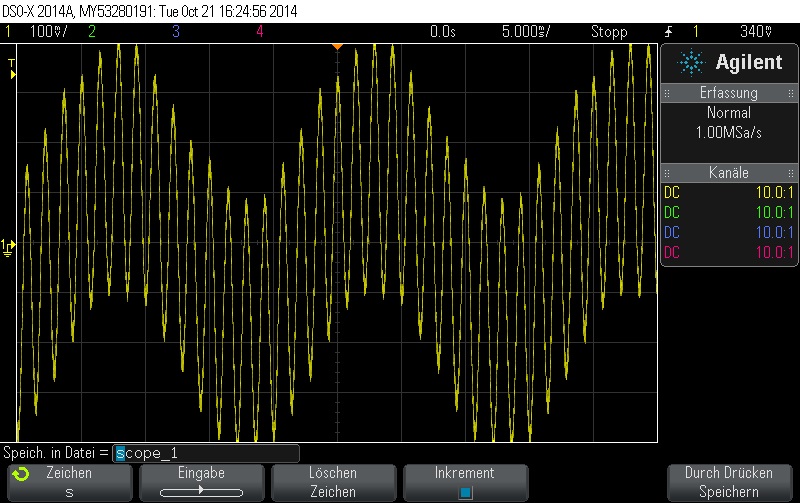Click the Kanäle panel header
The image size is (800, 503).
(x=729, y=173)
